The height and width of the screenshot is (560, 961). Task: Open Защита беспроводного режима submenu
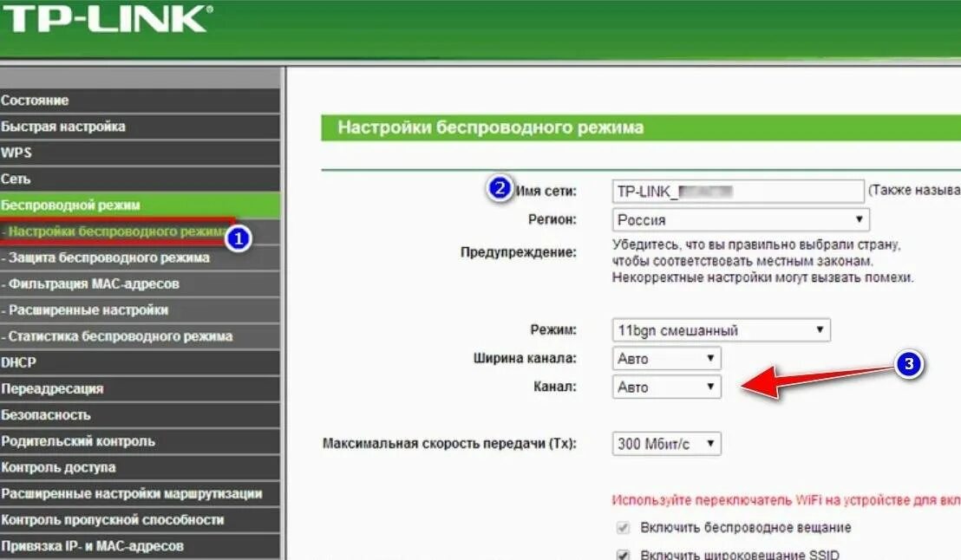pyautogui.click(x=140, y=258)
